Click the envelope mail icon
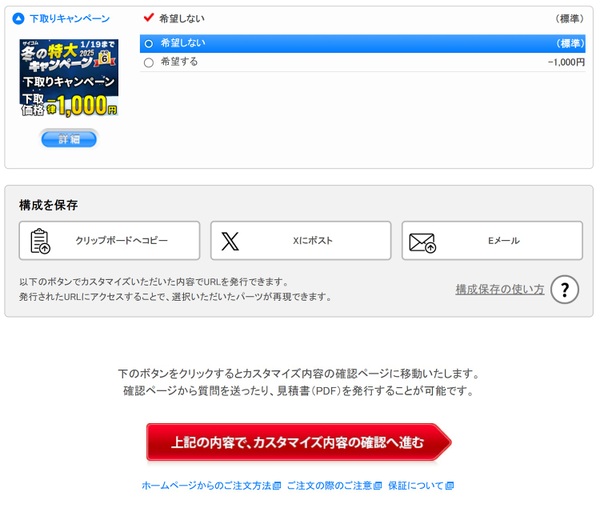 coord(422,243)
